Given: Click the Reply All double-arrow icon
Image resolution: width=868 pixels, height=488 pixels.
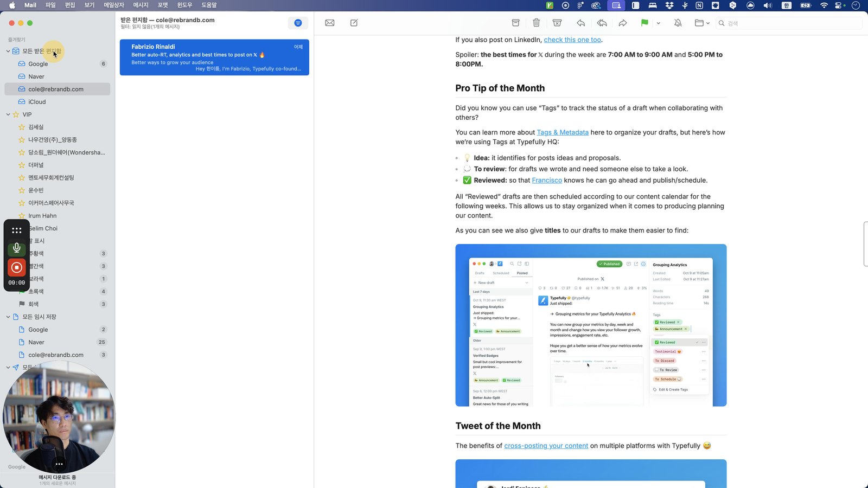Looking at the screenshot, I should point(602,23).
